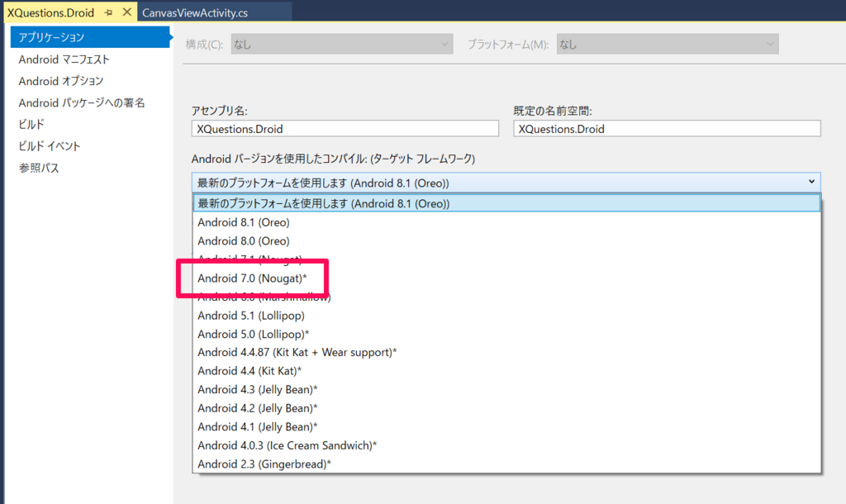Open the ビルド イベント page
846x504 pixels.
click(x=49, y=145)
